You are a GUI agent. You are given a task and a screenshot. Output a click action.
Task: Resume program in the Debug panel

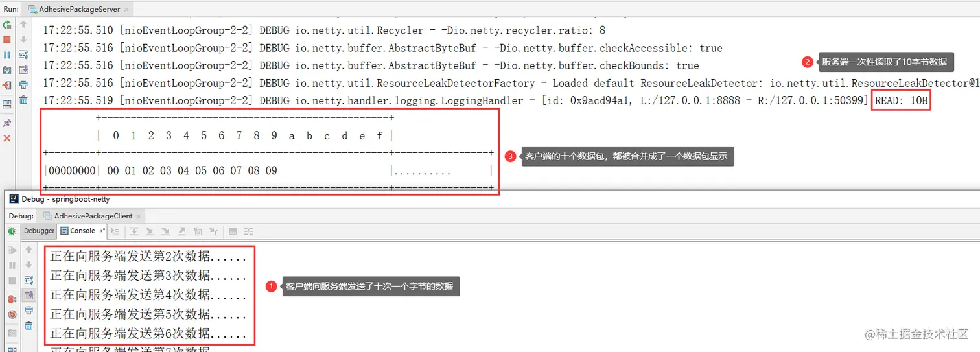[12, 250]
